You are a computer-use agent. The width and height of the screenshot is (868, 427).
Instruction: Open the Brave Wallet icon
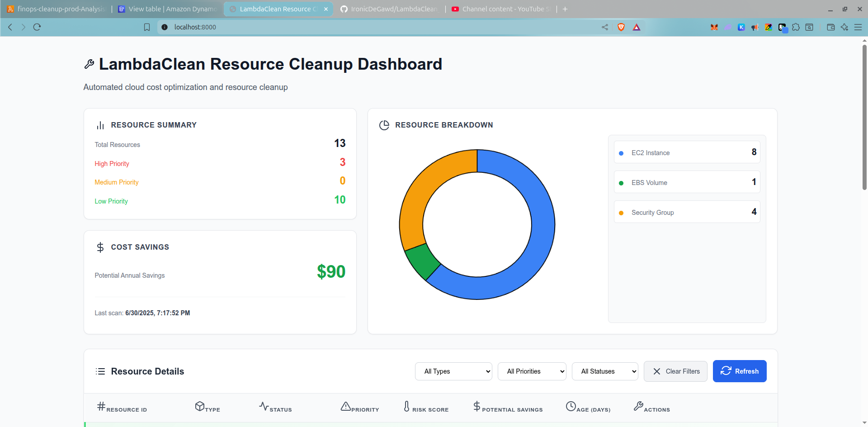tap(831, 27)
